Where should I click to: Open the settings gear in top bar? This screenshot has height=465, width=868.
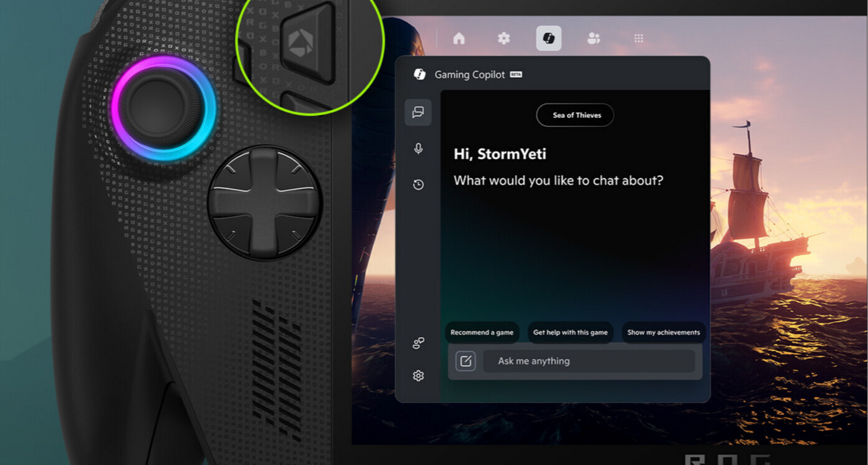pos(504,39)
